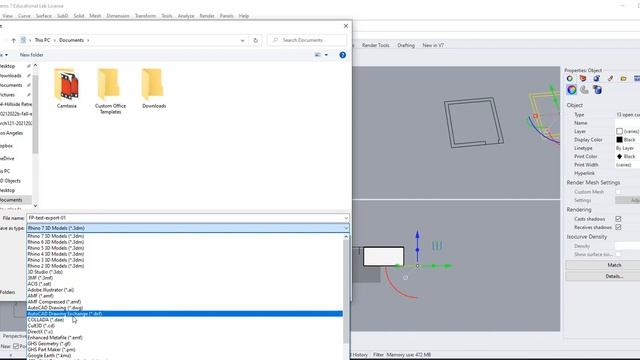Expand the Layer dropdown in Properties
This screenshot has width=640, height=360.
pyautogui.click(x=627, y=131)
